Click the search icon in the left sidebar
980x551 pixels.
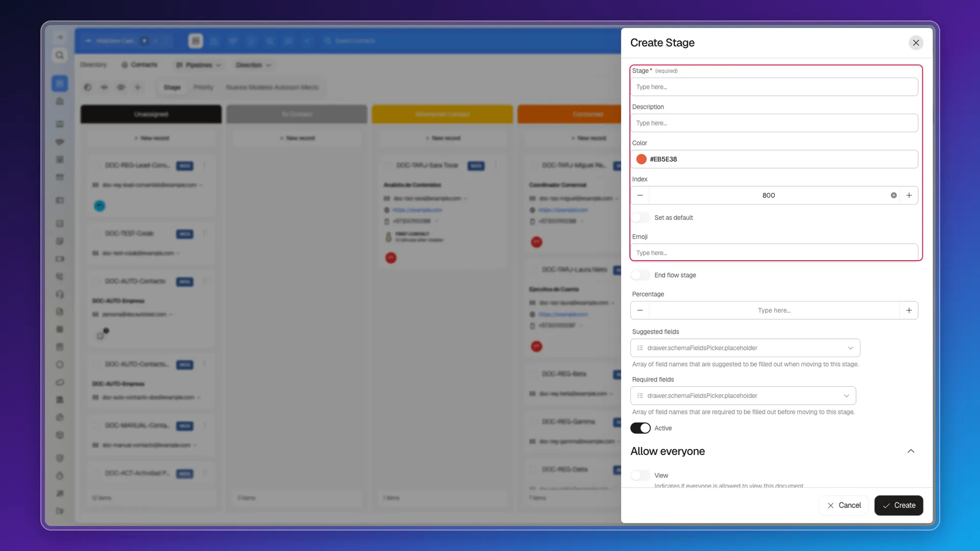60,55
